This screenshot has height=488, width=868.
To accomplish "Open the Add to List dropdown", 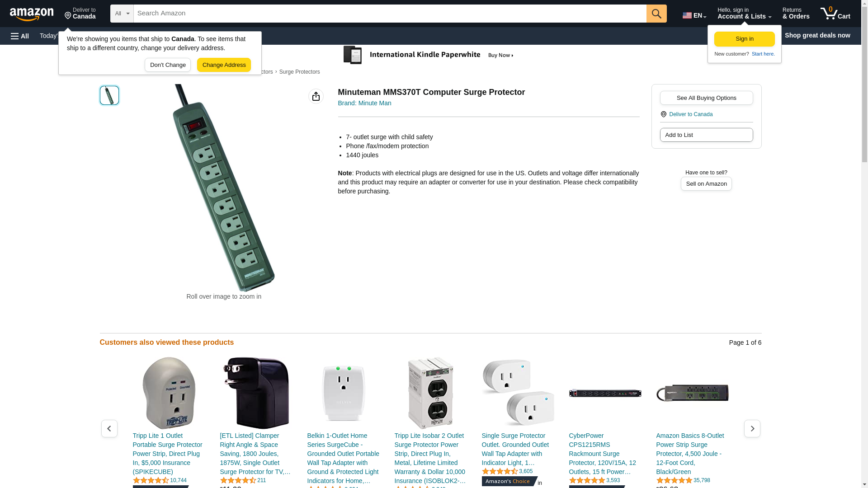I will coord(706,135).
